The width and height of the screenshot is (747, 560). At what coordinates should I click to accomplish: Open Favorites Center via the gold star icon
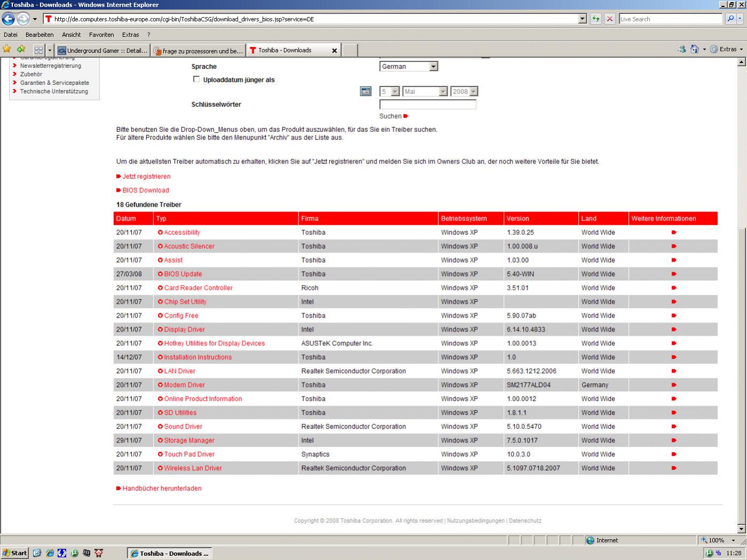[x=7, y=49]
